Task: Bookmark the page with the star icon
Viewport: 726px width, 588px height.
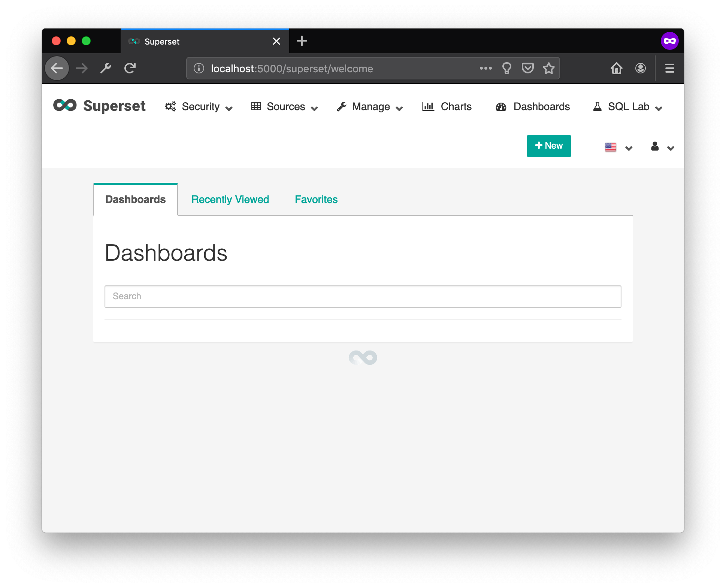Action: pyautogui.click(x=548, y=68)
